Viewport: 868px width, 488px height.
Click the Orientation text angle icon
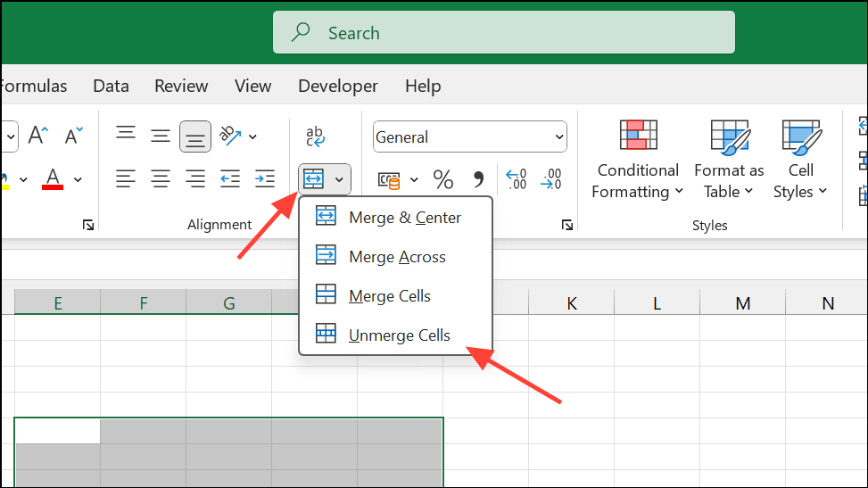[x=231, y=136]
